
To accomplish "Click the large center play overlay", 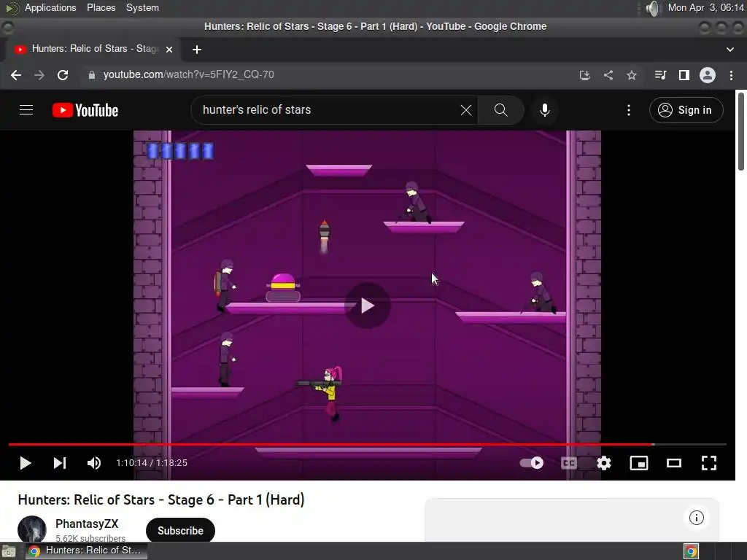I will coord(368,306).
